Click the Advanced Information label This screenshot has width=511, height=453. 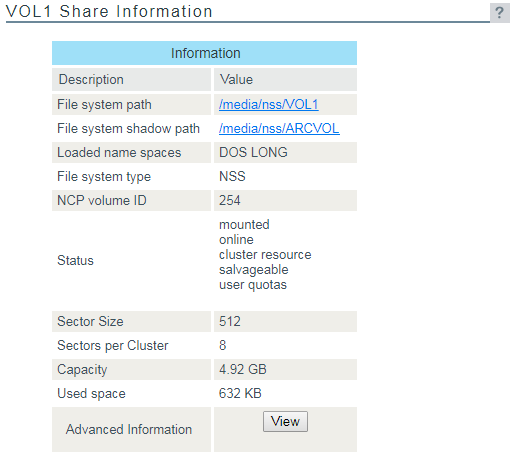click(x=129, y=429)
